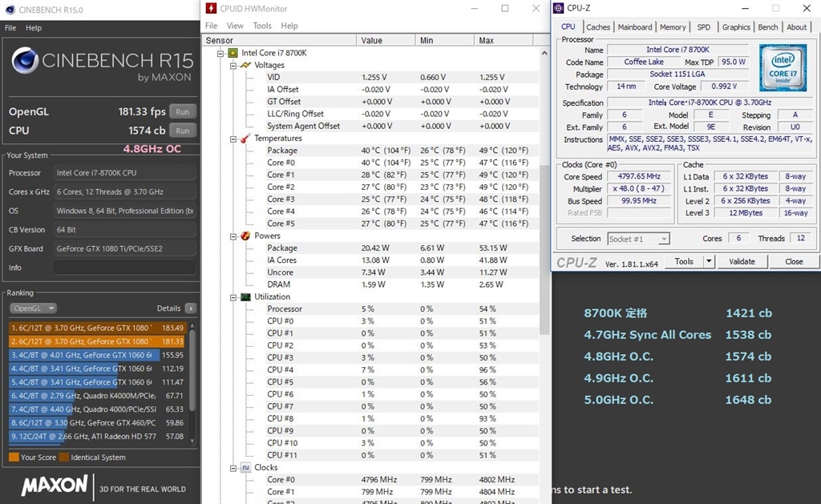Screen dimensions: 821x504
Task: Click the Cinebench title bar app icon
Action: pos(10,10)
